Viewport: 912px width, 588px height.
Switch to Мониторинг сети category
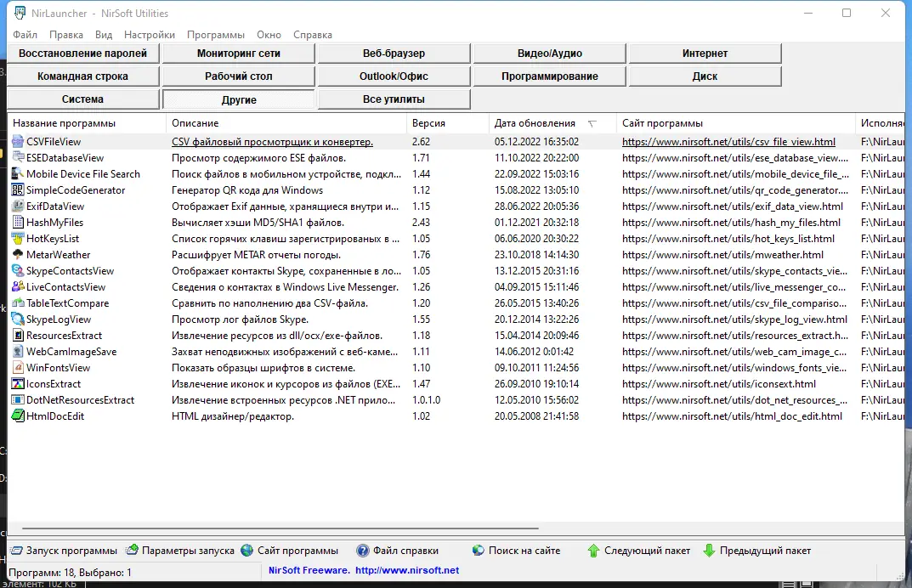tap(239, 54)
